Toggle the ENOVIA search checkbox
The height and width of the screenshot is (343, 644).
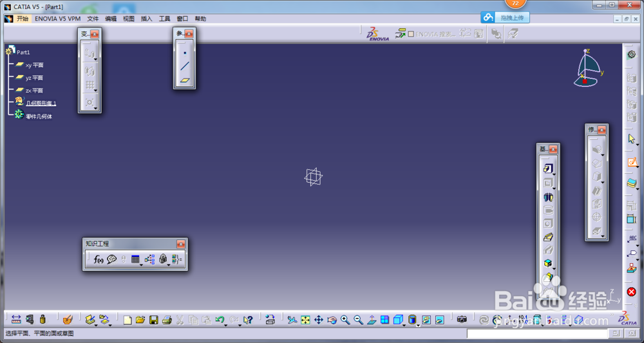click(411, 35)
